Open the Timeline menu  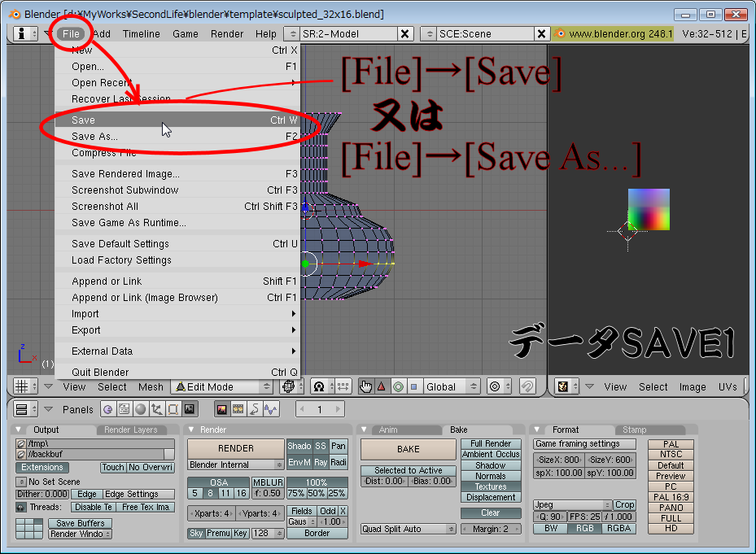[142, 33]
